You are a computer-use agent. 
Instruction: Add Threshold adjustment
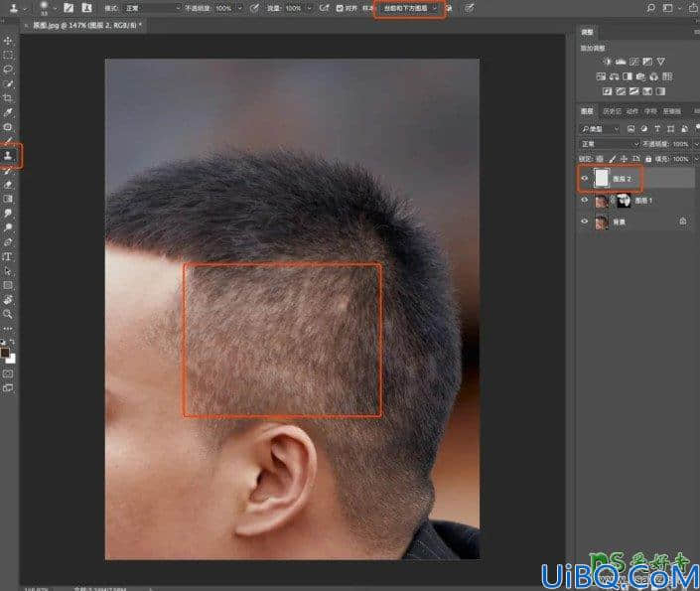coord(633,91)
